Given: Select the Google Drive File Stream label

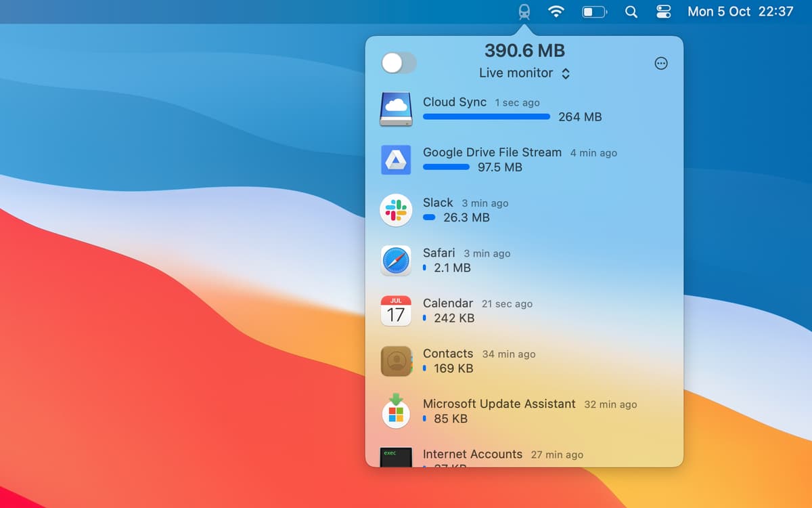Looking at the screenshot, I should click(492, 152).
